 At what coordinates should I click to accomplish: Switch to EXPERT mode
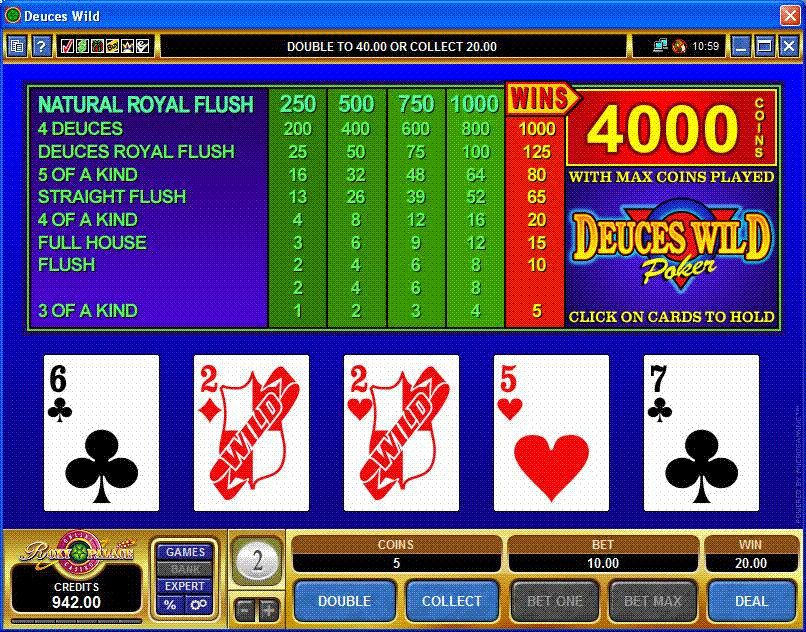tap(185, 586)
